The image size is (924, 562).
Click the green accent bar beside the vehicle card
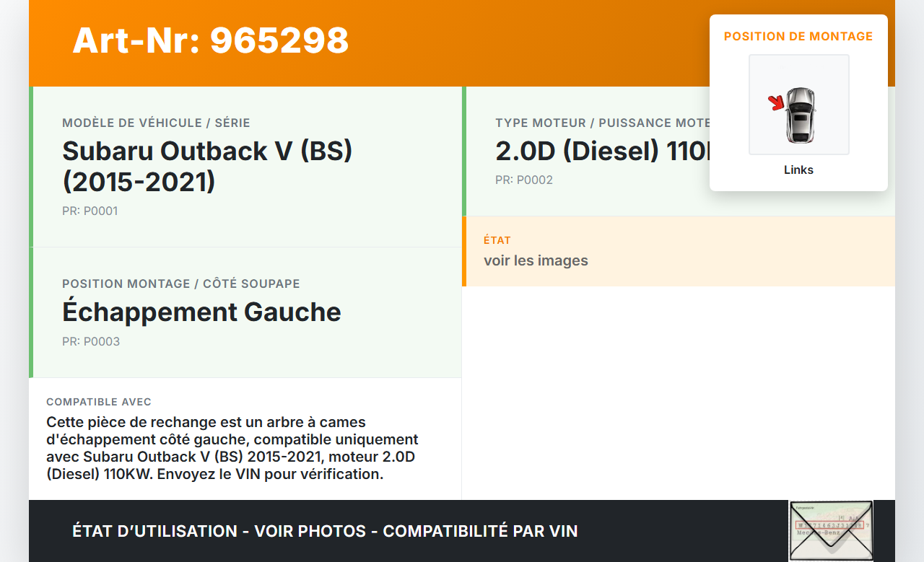click(x=30, y=231)
